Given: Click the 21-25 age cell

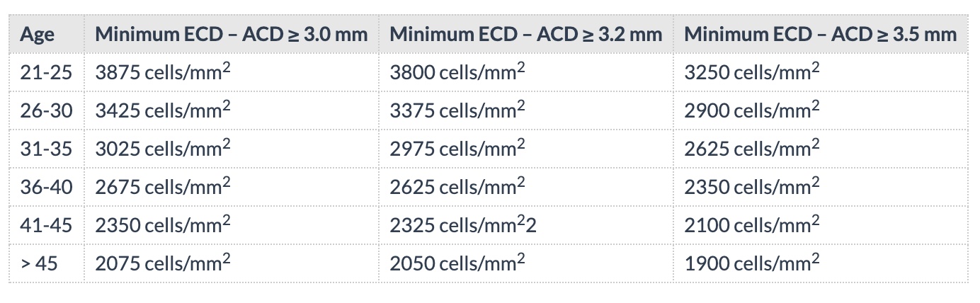Looking at the screenshot, I should pyautogui.click(x=46, y=72).
